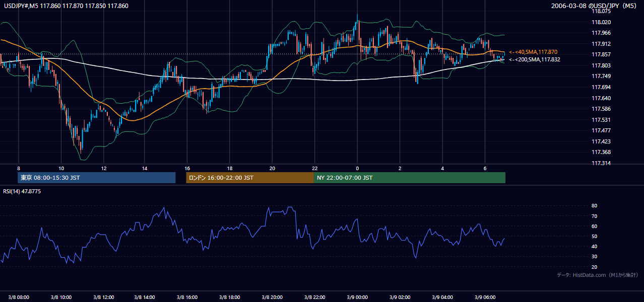The height and width of the screenshot is (302, 644).
Task: Click bottom time label '3/8 12:00'
Action: [103, 297]
